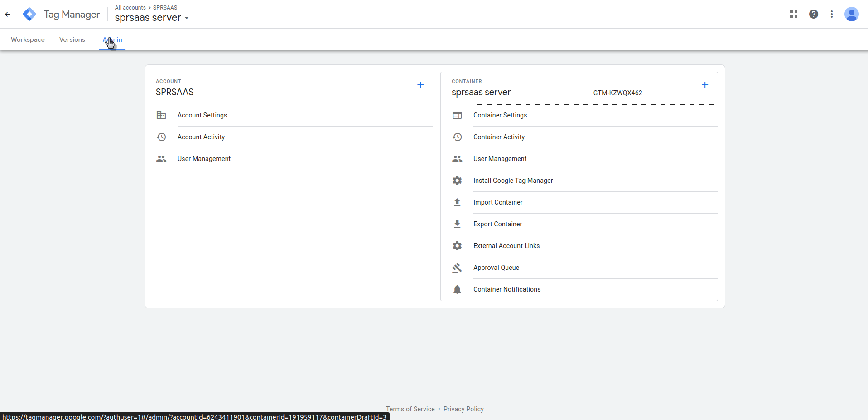Click the Container Notifications bell icon

pos(457,289)
